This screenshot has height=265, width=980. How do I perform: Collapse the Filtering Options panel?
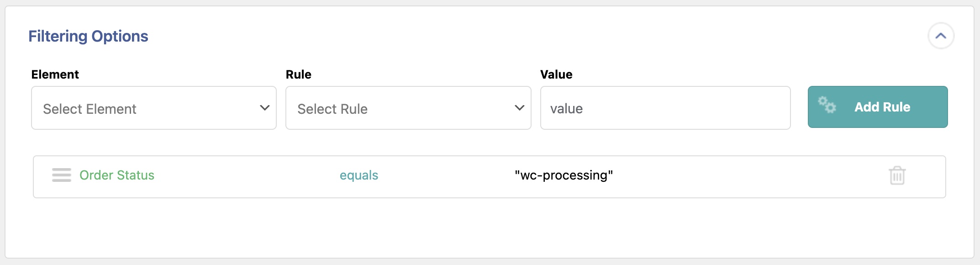pos(941,36)
